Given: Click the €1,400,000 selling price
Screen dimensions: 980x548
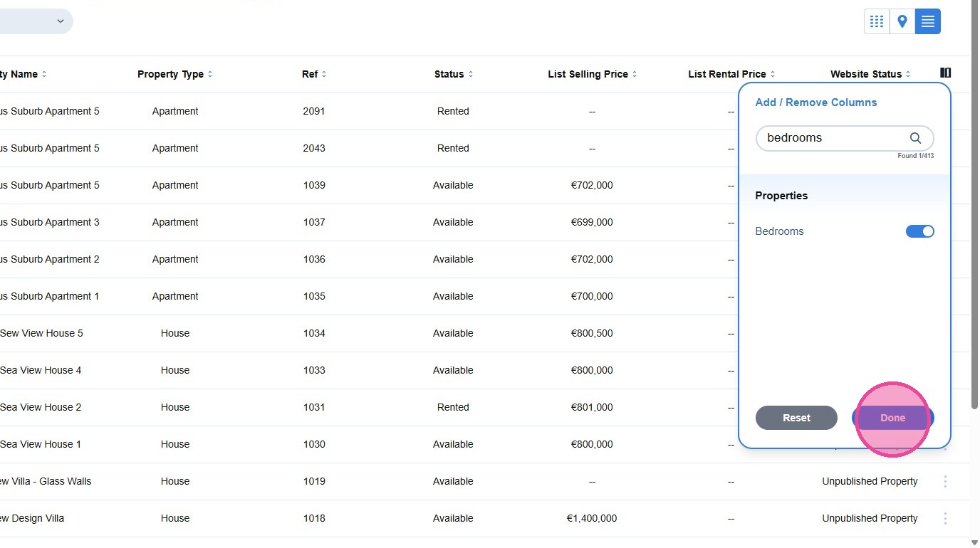Looking at the screenshot, I should pos(592,518).
